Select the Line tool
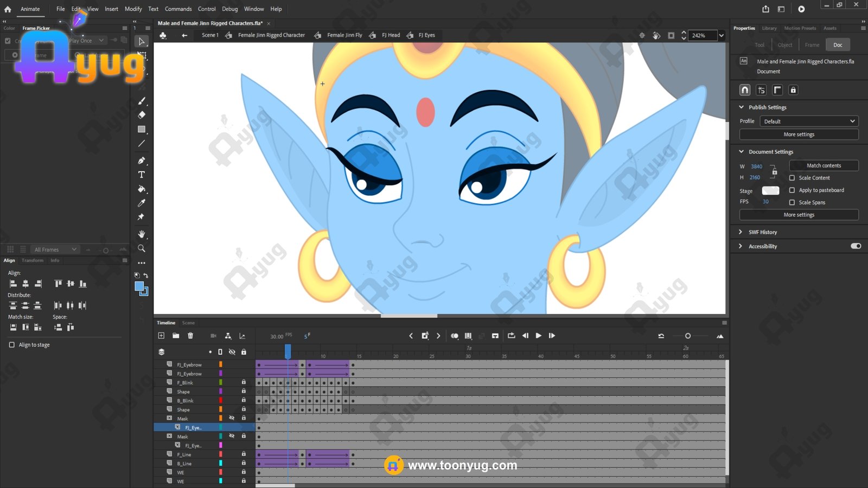Viewport: 868px width, 488px height. click(x=142, y=144)
